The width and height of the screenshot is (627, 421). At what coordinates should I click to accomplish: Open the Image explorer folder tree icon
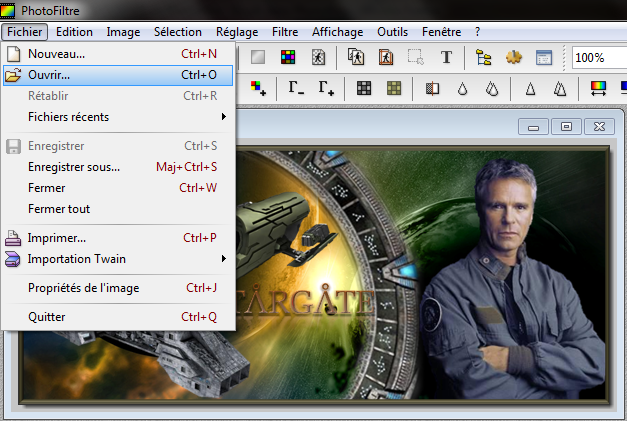point(483,57)
